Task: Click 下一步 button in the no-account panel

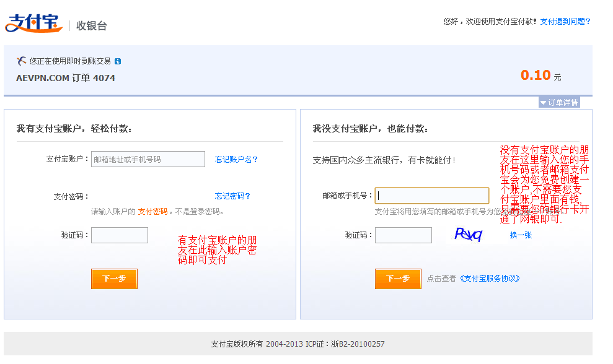Action: [398, 279]
